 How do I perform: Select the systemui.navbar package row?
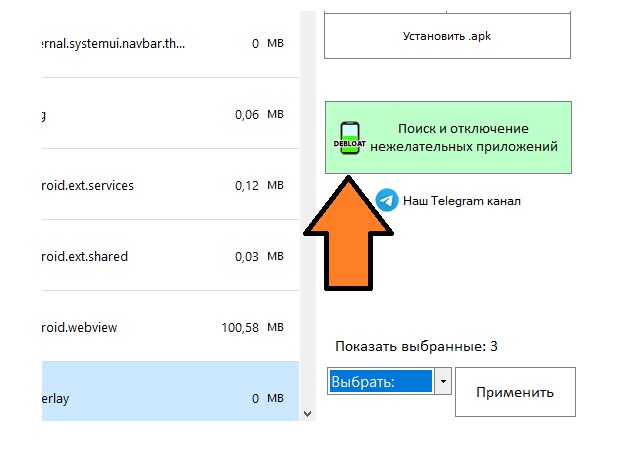(170, 43)
